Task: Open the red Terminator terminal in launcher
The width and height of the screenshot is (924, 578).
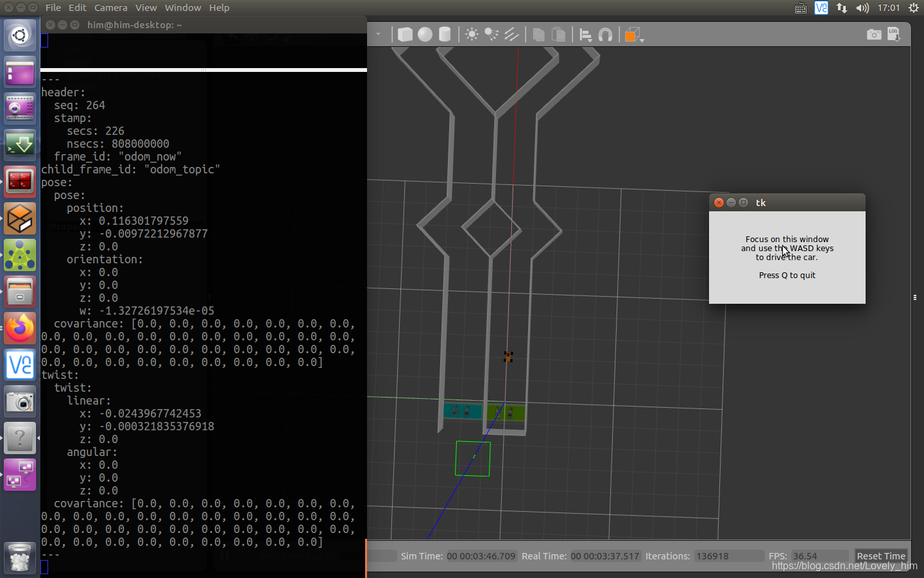Action: point(20,182)
